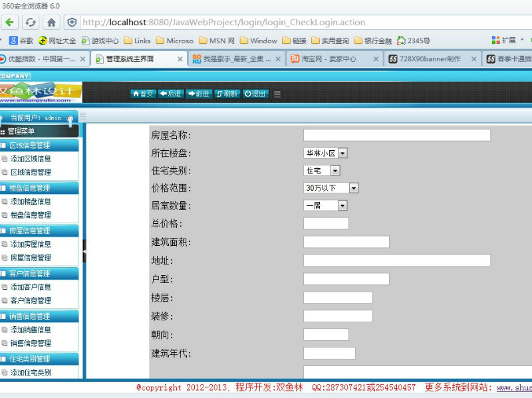This screenshot has width=532, height=398.
Task: Click the 退出 logout toolbar button
Action: (x=255, y=94)
